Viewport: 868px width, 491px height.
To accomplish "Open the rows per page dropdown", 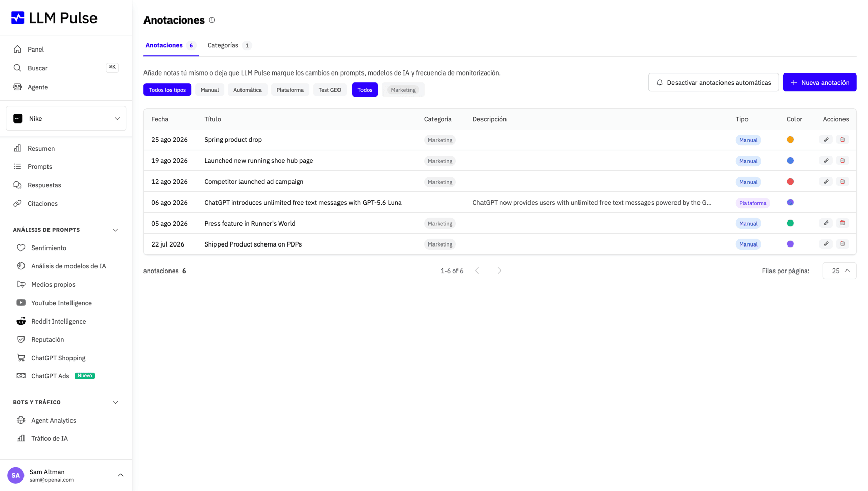I will 839,271.
